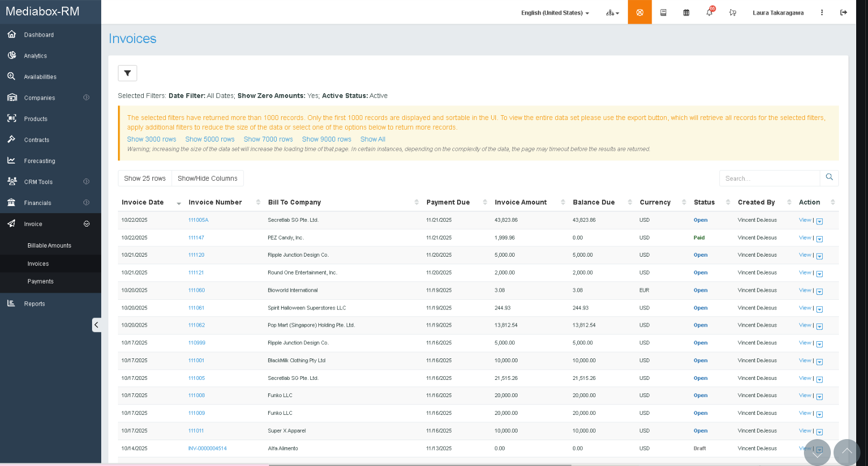
Task: Expand the Companies sidebar menu
Action: (51, 98)
